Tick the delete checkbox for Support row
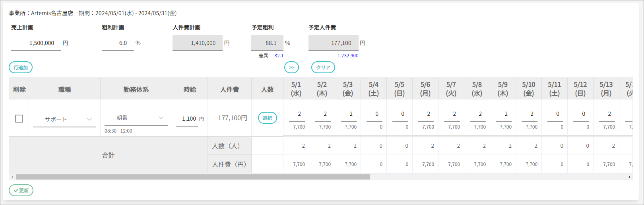This screenshot has height=205, width=644. click(x=19, y=119)
